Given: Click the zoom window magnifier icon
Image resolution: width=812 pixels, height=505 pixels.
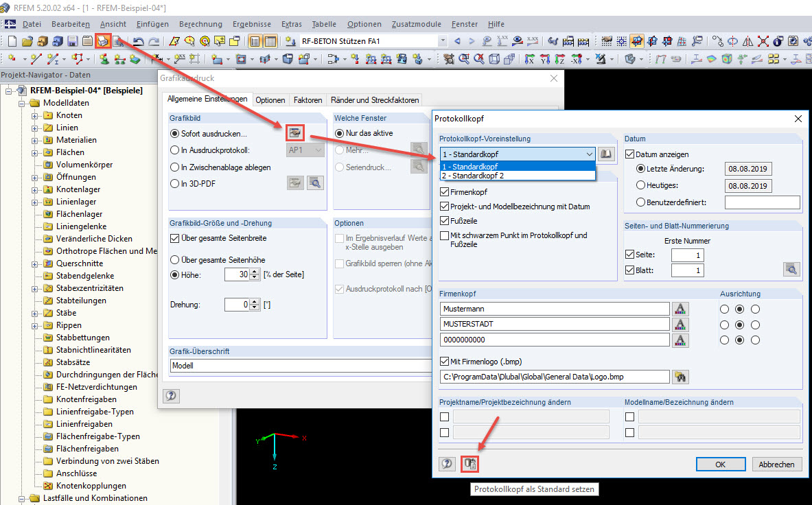Looking at the screenshot, I should pyautogui.click(x=464, y=59).
